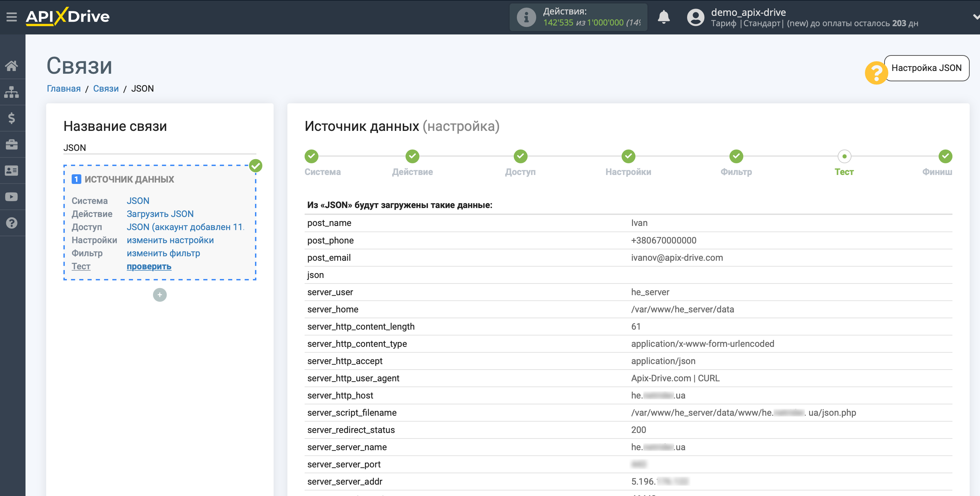Select server_http_accept value application/json
Screen dimensions: 980x496
pos(663,361)
